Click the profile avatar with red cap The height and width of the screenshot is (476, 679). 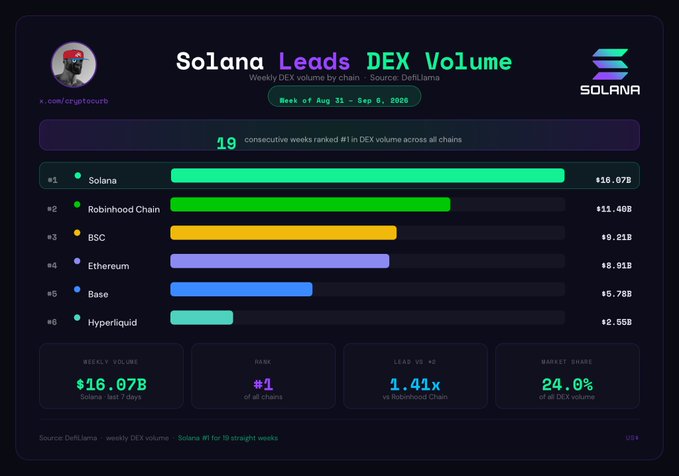click(74, 65)
